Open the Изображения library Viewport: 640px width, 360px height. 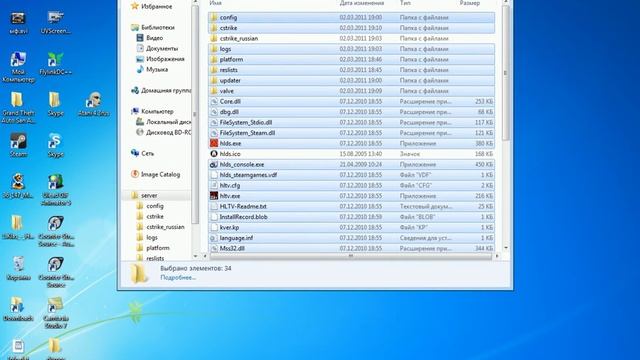[160, 59]
